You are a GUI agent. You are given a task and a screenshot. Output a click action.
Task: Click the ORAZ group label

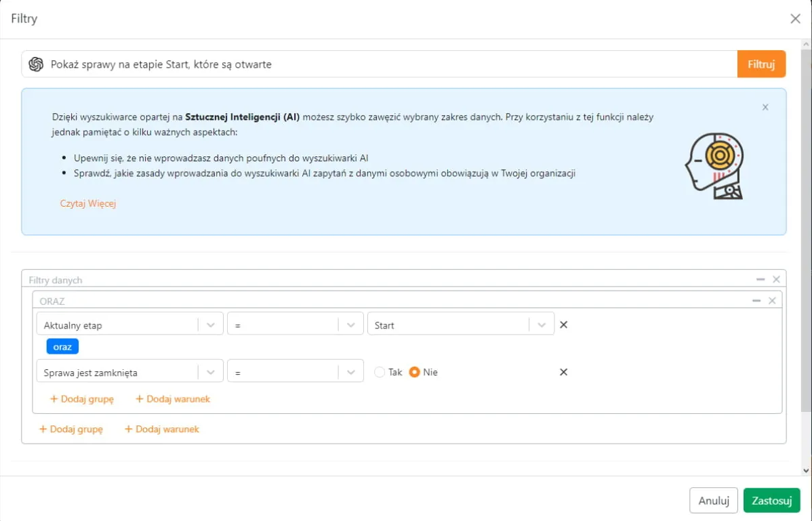point(52,301)
